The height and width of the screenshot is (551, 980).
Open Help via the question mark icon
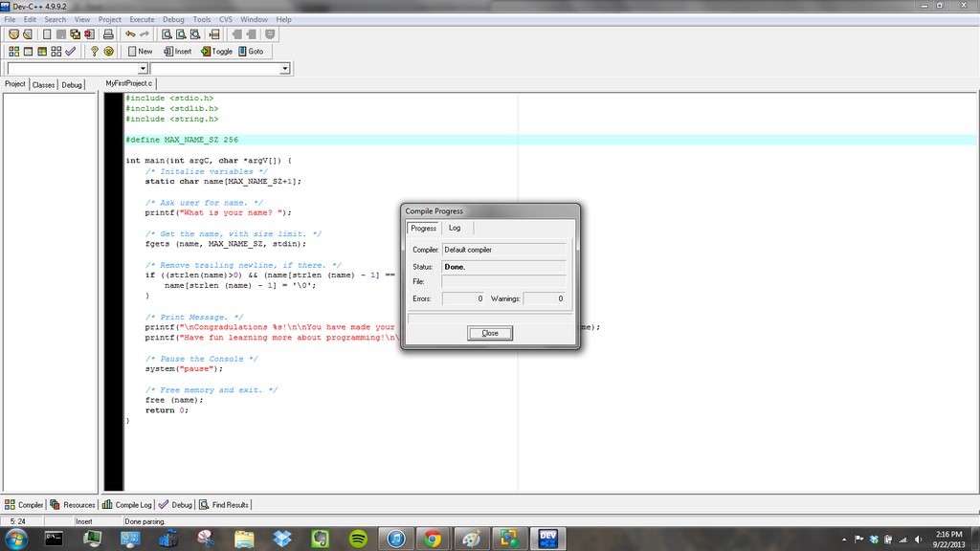pos(94,51)
